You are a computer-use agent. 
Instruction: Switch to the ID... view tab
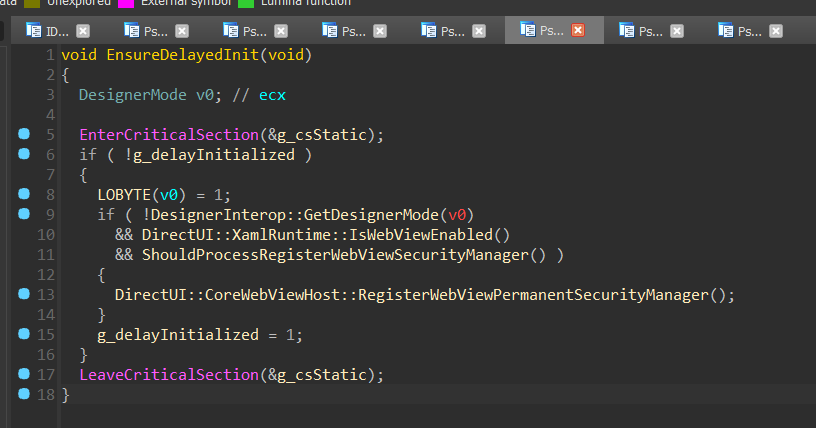coord(57,31)
